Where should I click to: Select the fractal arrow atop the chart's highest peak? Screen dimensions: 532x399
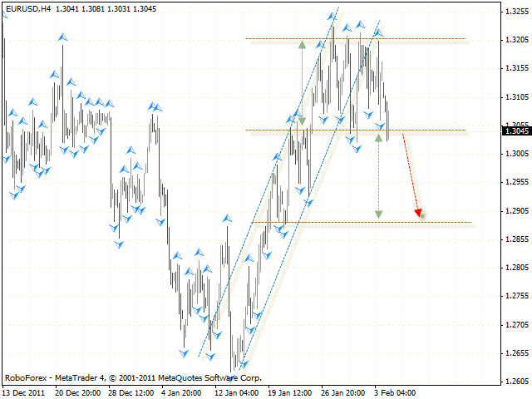[332, 15]
